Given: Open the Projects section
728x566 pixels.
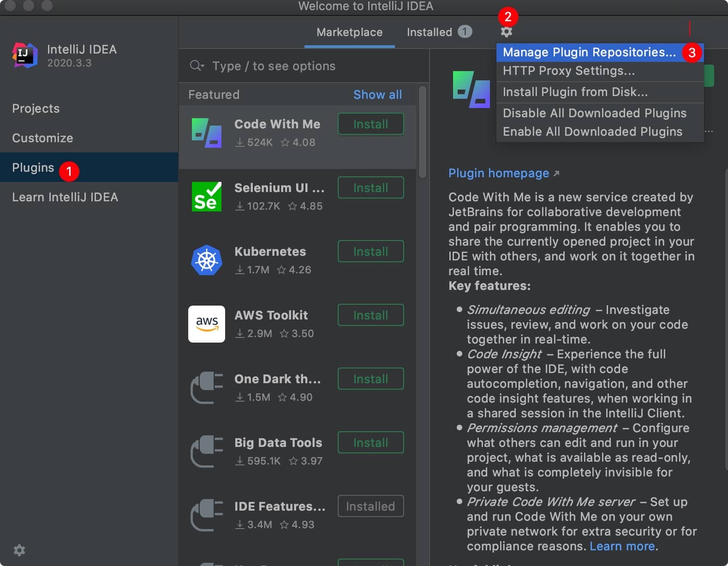Looking at the screenshot, I should coord(89,108).
